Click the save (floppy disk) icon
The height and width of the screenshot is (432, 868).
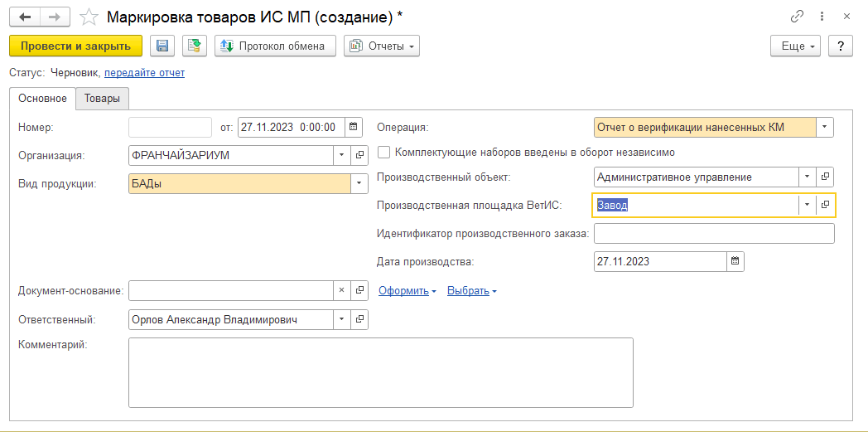(162, 46)
